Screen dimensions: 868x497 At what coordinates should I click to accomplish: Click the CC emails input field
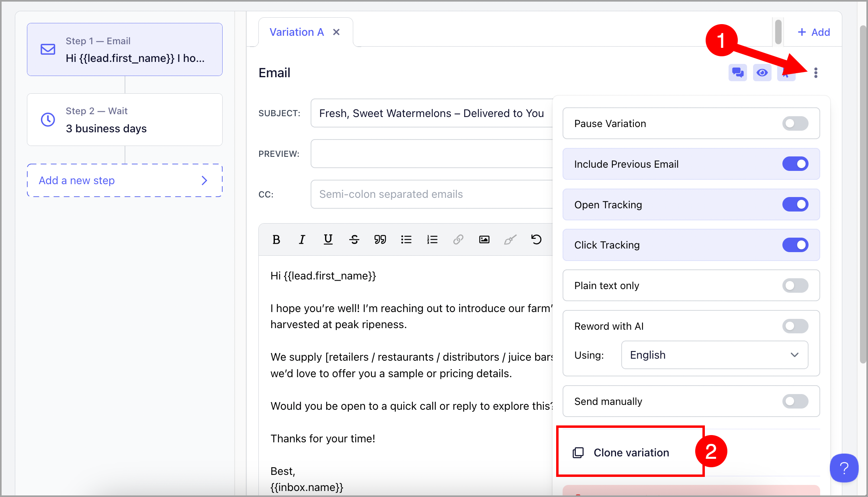tap(432, 194)
